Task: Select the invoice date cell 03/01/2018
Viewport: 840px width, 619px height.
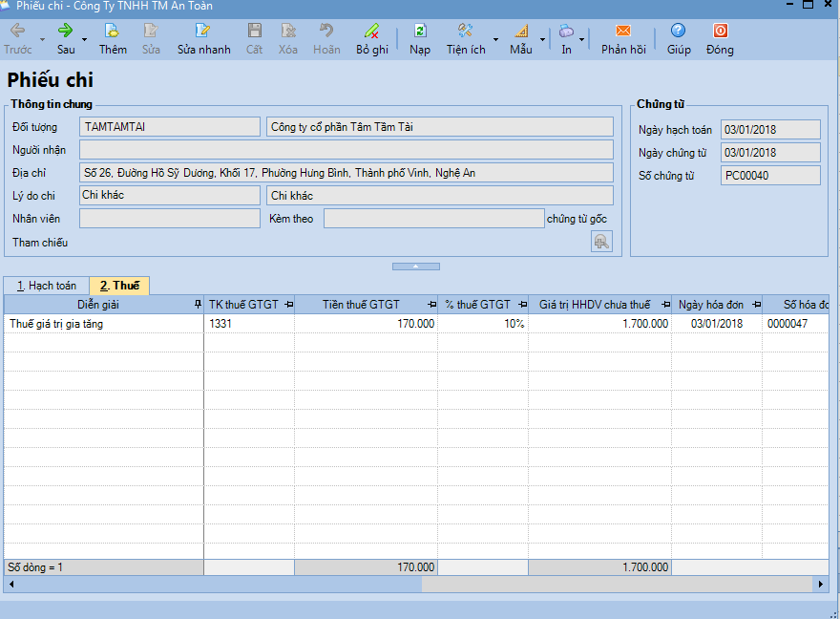Action: (717, 324)
